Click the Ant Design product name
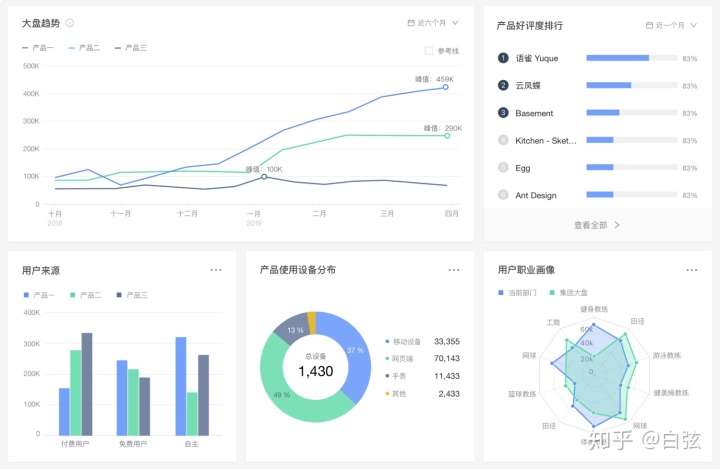Image resolution: width=720 pixels, height=469 pixels. point(536,195)
